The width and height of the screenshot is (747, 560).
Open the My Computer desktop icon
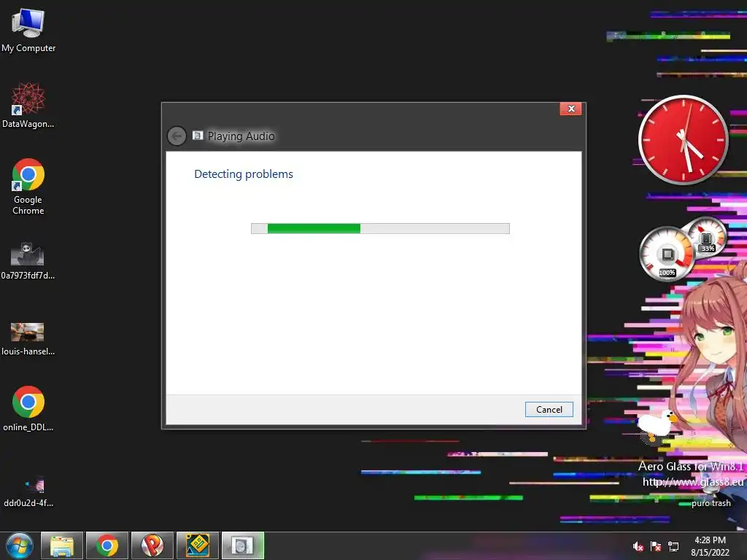coord(28,29)
